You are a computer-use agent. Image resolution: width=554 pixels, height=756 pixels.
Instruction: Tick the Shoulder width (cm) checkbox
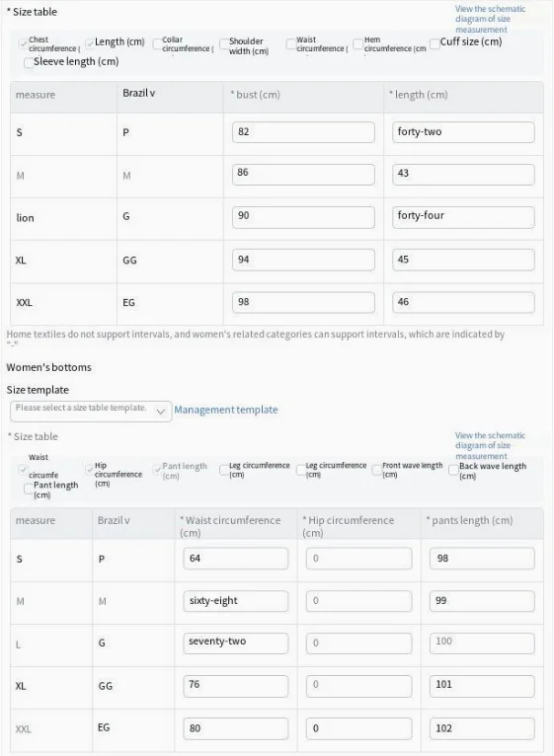(224, 43)
